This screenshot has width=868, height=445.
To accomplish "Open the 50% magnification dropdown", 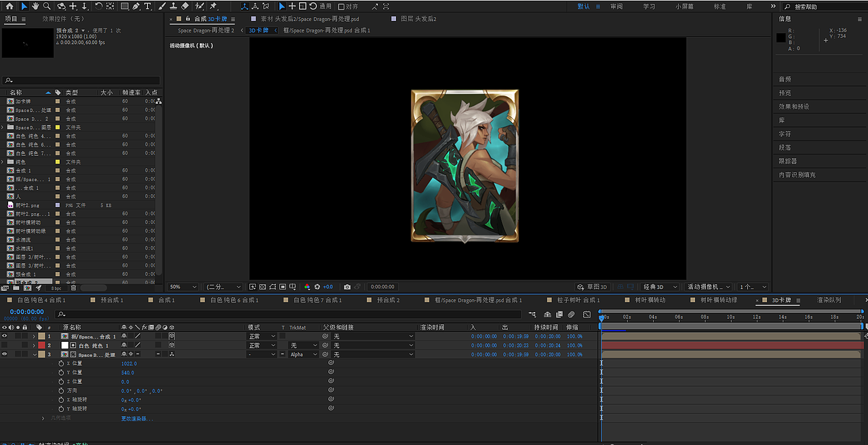I will (x=183, y=287).
